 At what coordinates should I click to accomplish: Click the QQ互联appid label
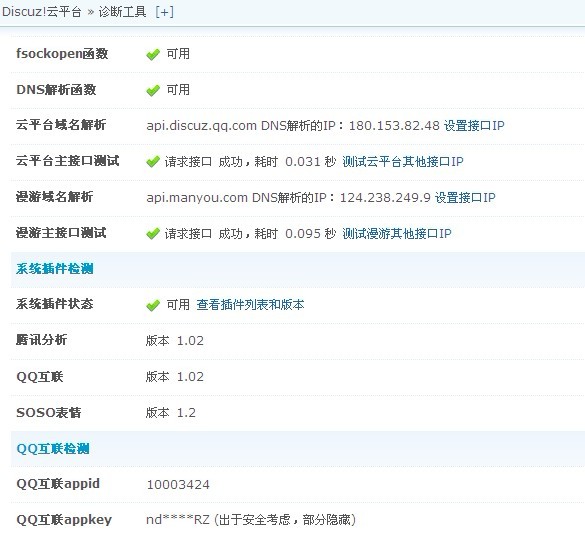58,484
